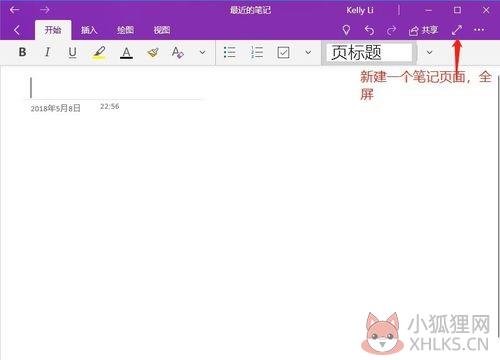Toggle underline formatting
500x360 pixels.
[72, 52]
